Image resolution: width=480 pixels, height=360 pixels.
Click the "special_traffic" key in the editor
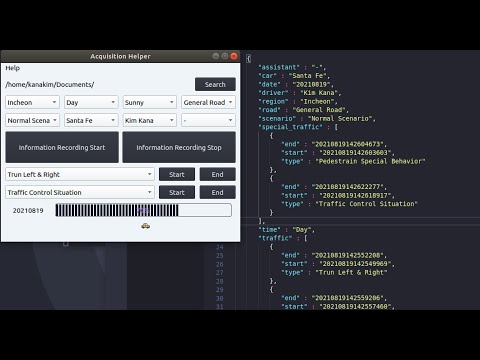(290, 127)
